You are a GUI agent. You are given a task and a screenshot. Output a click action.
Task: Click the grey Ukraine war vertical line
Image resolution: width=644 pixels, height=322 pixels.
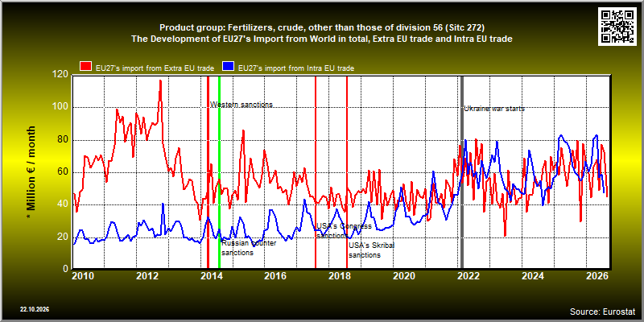[x=461, y=172]
